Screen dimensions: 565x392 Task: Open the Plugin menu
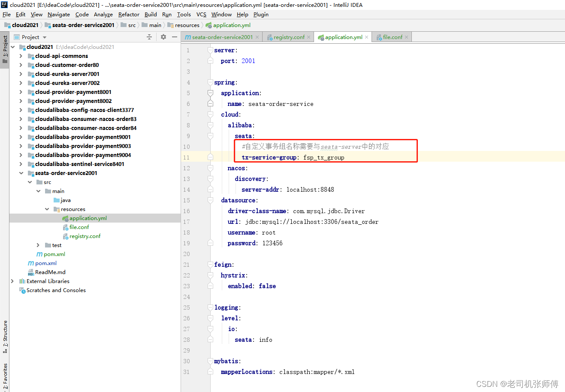point(261,14)
